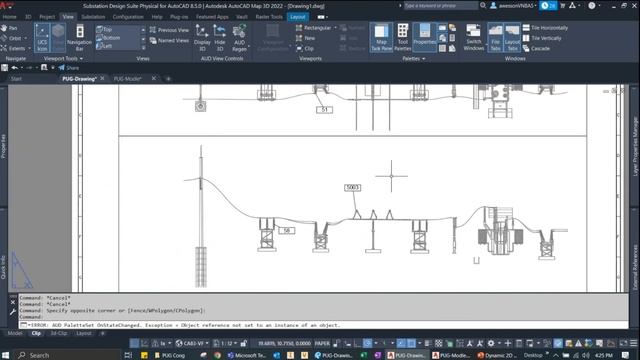Click Cascade windows
This screenshot has width=640, height=360.
(536, 48)
